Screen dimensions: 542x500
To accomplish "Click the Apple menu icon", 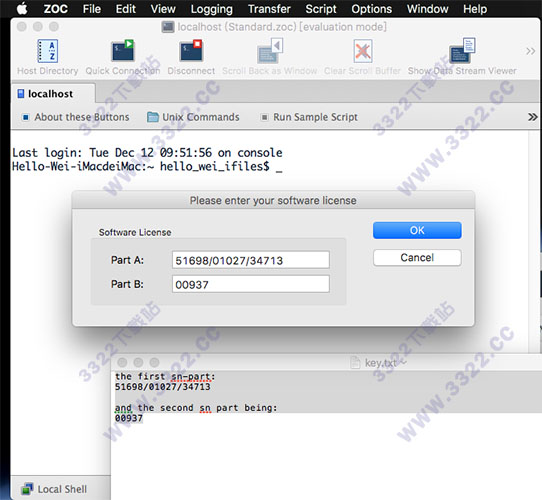I will click(22, 9).
